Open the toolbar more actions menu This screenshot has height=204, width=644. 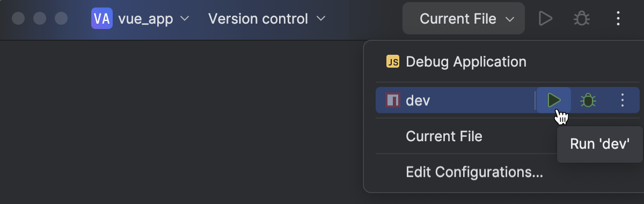click(618, 19)
